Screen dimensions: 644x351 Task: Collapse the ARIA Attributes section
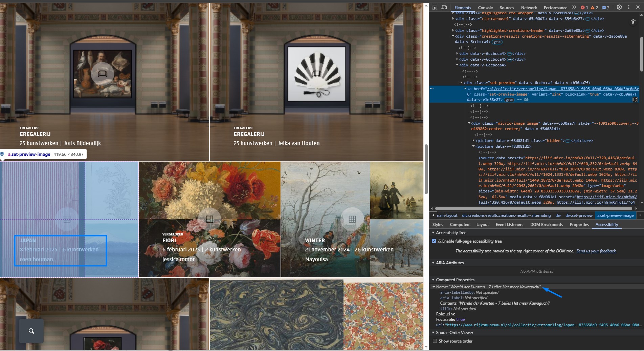click(433, 263)
